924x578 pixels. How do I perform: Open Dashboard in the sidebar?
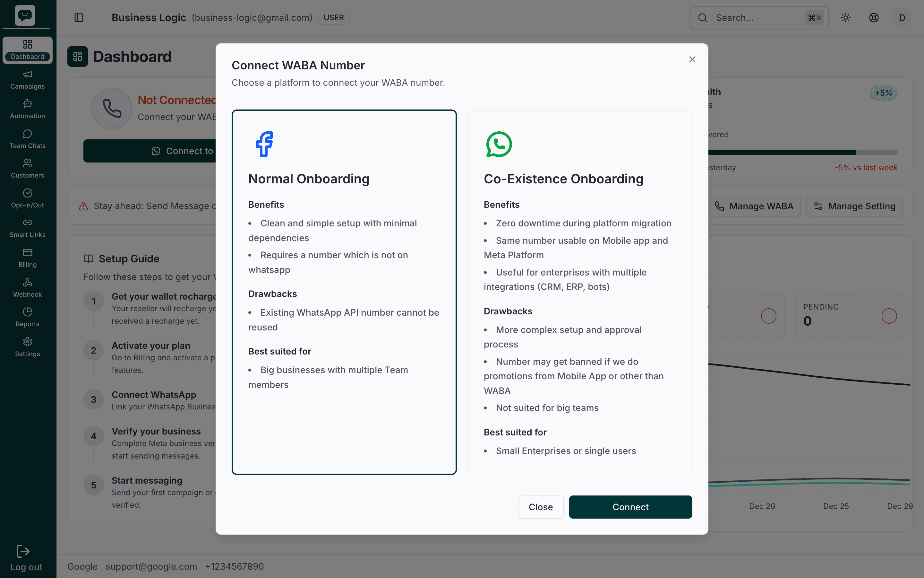tap(28, 50)
